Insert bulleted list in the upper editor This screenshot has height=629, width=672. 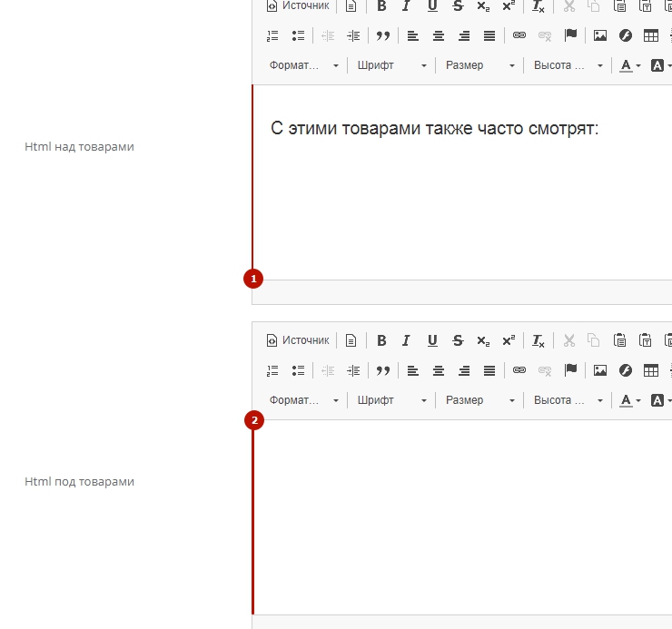click(x=298, y=35)
